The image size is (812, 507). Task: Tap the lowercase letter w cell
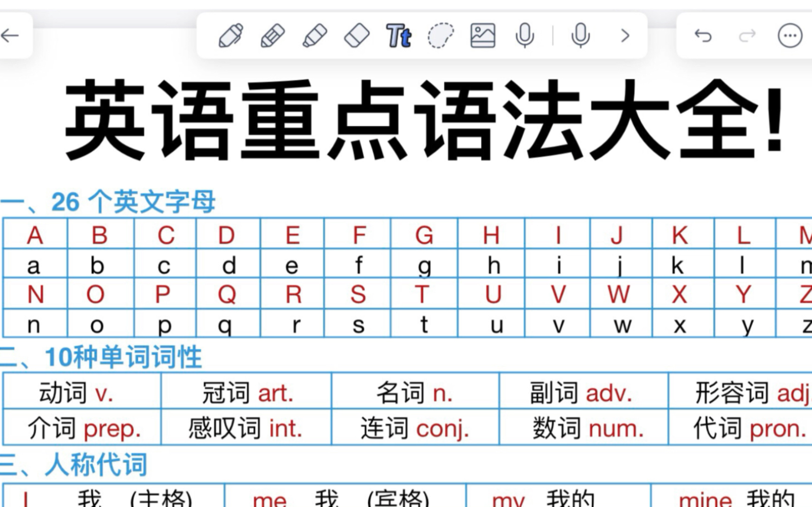621,323
